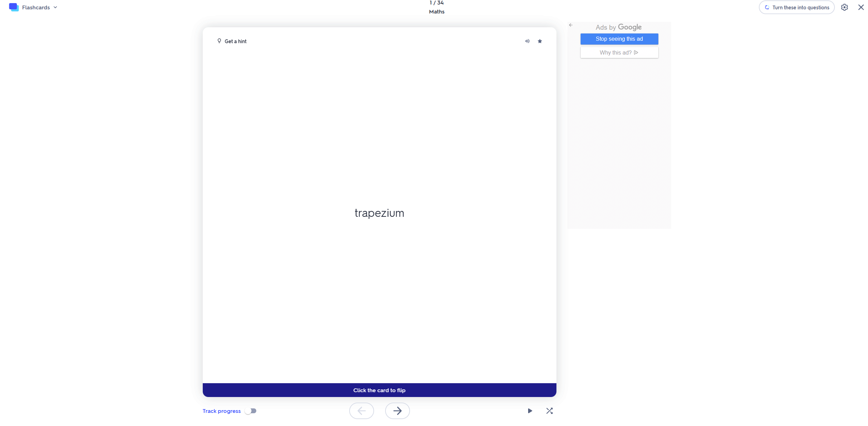Open flashcard settings with the gear icon

(844, 7)
